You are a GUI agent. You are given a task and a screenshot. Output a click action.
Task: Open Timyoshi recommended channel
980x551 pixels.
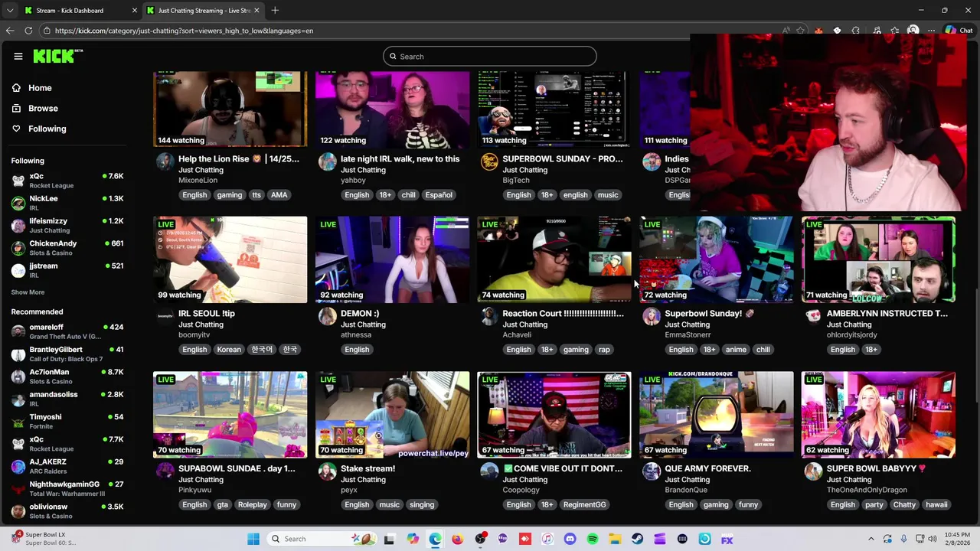coord(67,422)
